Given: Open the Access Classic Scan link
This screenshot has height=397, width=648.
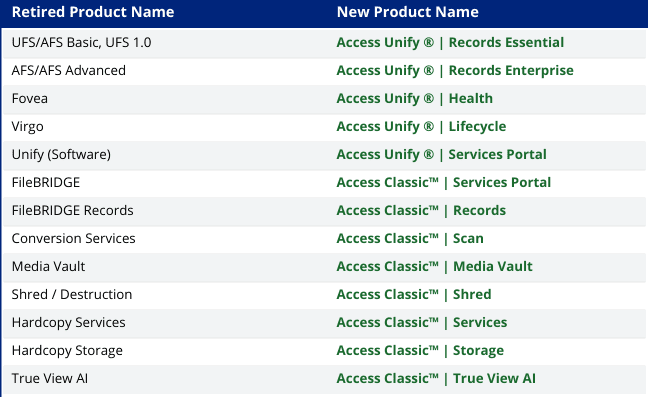Looking at the screenshot, I should point(410,239).
